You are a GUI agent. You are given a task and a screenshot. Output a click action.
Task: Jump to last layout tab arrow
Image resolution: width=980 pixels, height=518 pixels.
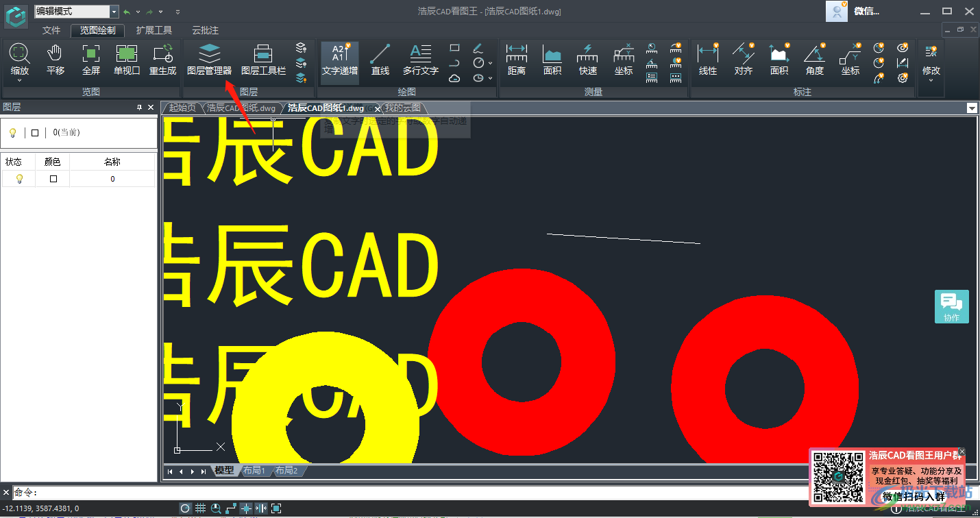tap(204, 471)
